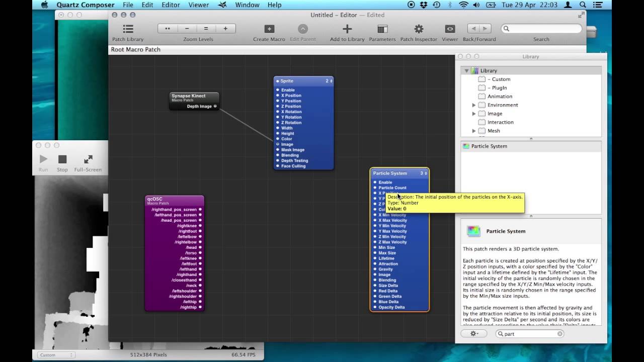Enter Full-Screen mode in Viewer
This screenshot has height=362, width=644.
[88, 159]
